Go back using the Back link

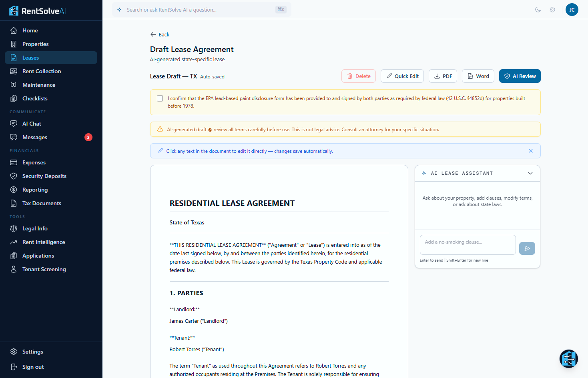tap(160, 34)
